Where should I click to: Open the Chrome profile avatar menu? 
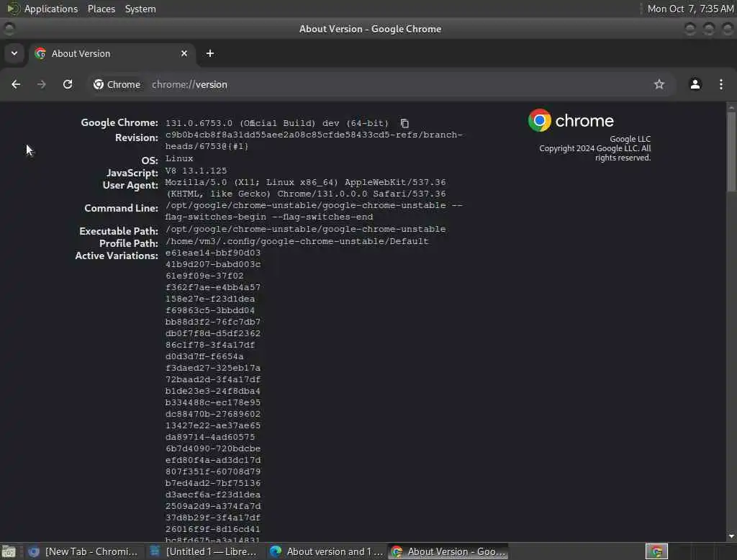(x=695, y=84)
